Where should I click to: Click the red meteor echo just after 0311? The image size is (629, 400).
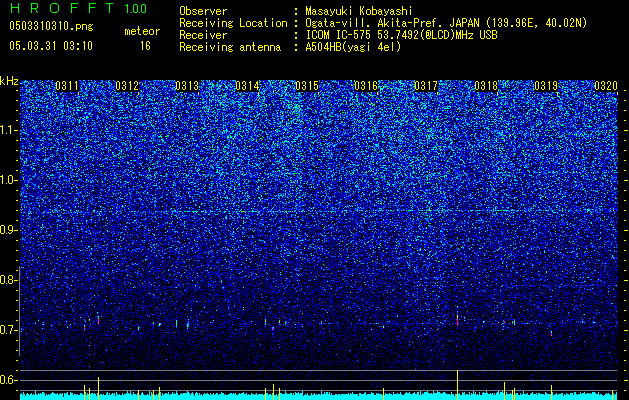(98, 321)
